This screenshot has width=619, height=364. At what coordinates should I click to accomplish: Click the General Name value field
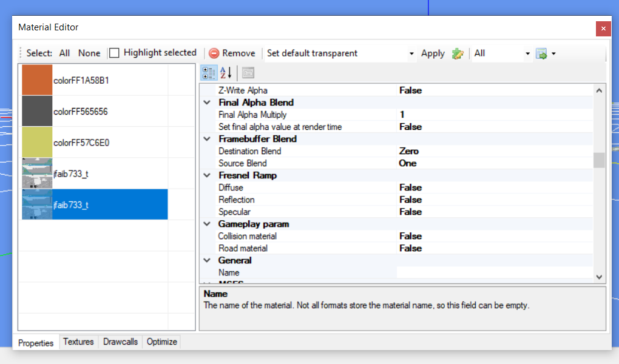click(494, 272)
